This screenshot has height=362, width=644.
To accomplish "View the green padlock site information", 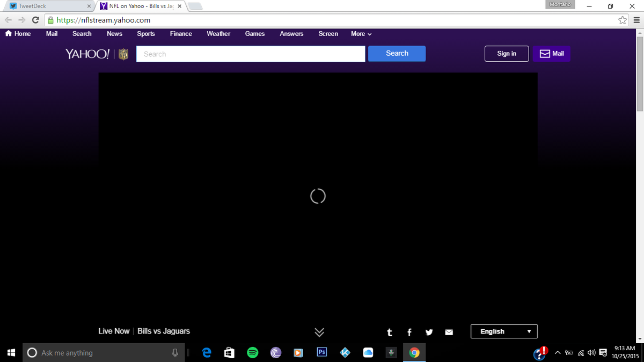I will point(50,20).
